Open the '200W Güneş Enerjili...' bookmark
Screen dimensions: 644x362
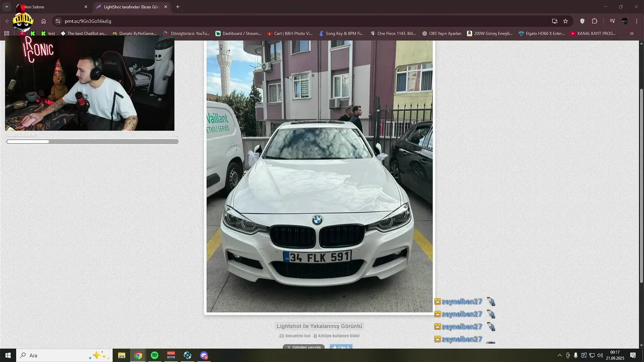pyautogui.click(x=490, y=34)
